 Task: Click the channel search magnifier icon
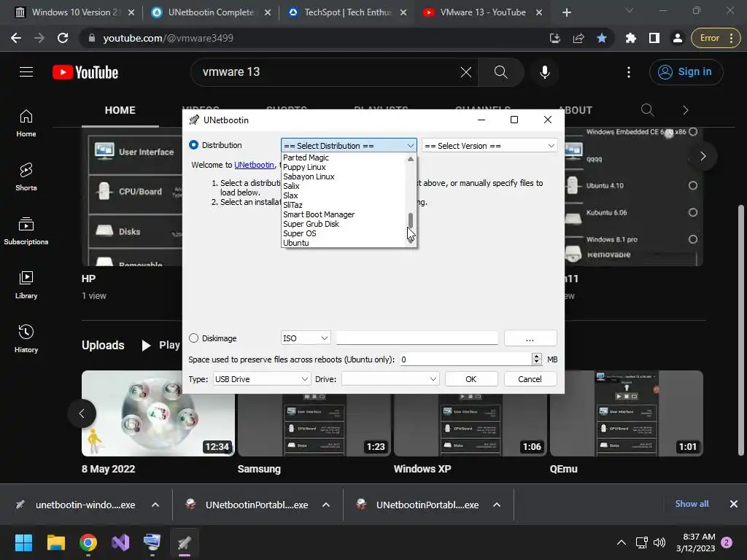coord(647,110)
